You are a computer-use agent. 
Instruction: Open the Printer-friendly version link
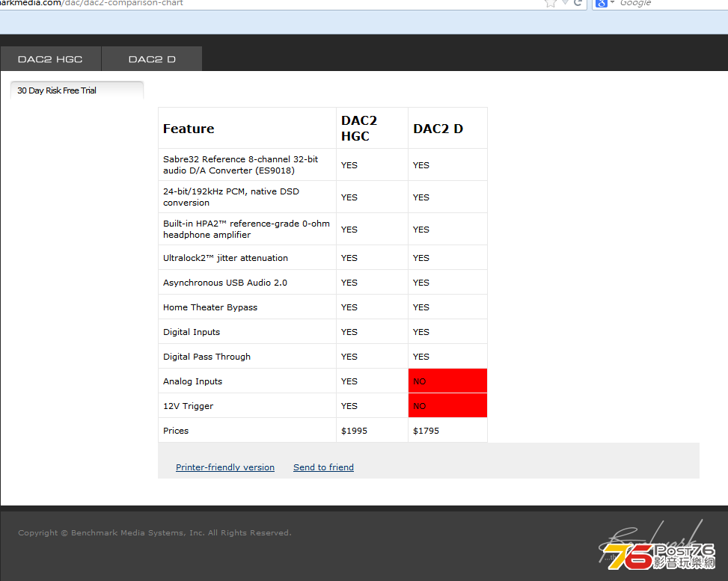[225, 467]
